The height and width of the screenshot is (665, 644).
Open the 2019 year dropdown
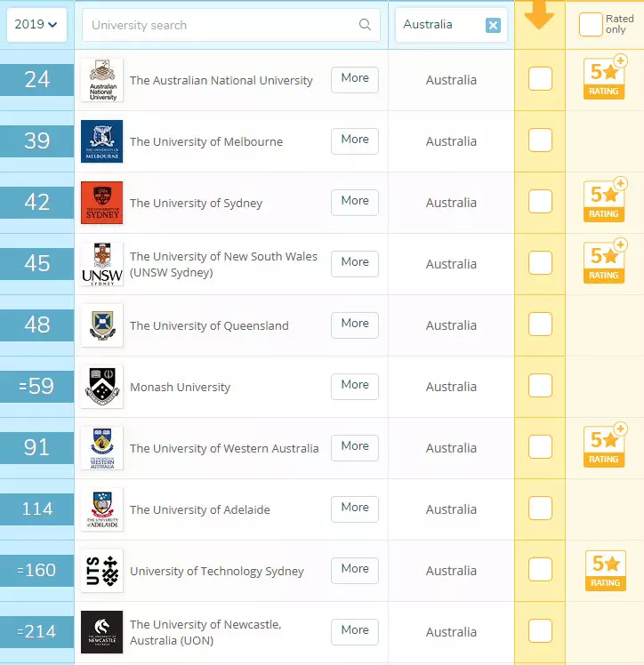[x=36, y=25]
